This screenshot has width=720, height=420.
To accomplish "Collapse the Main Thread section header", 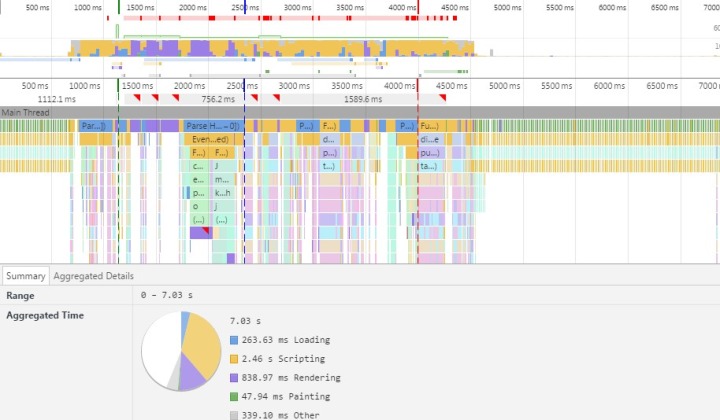I will coord(28,113).
